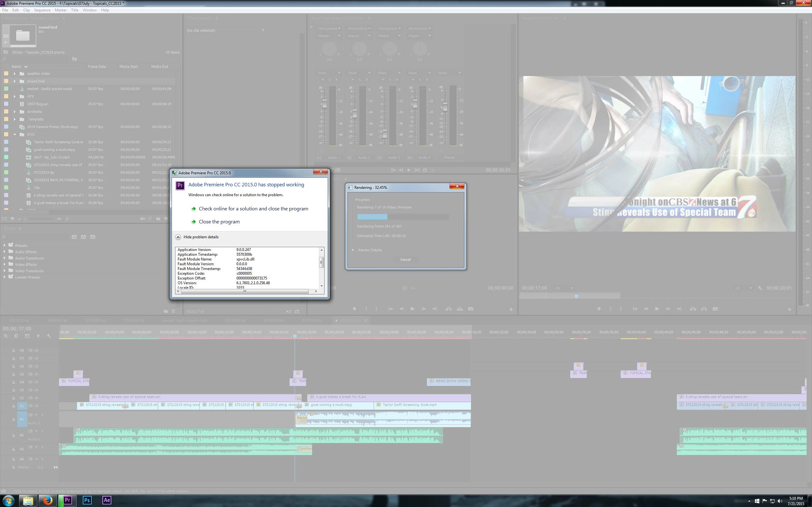Toggle lock on track V2

[13, 398]
